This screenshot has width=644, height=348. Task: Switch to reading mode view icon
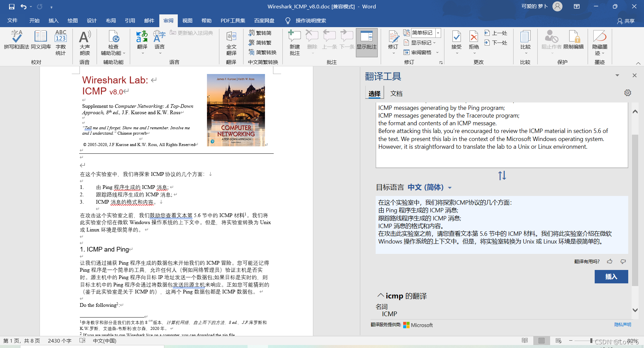(525, 341)
